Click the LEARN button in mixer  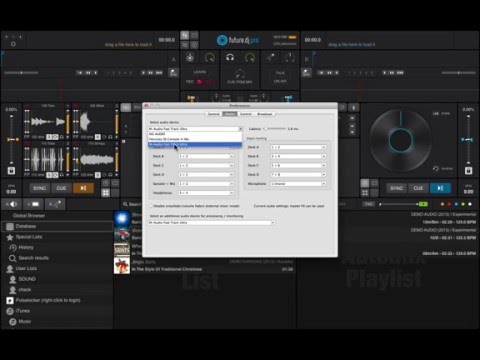click(200, 72)
